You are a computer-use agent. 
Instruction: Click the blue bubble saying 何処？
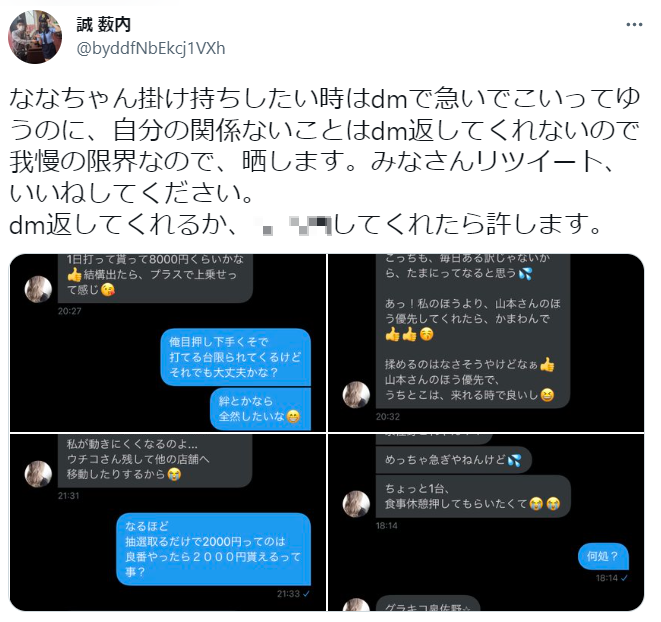603,556
